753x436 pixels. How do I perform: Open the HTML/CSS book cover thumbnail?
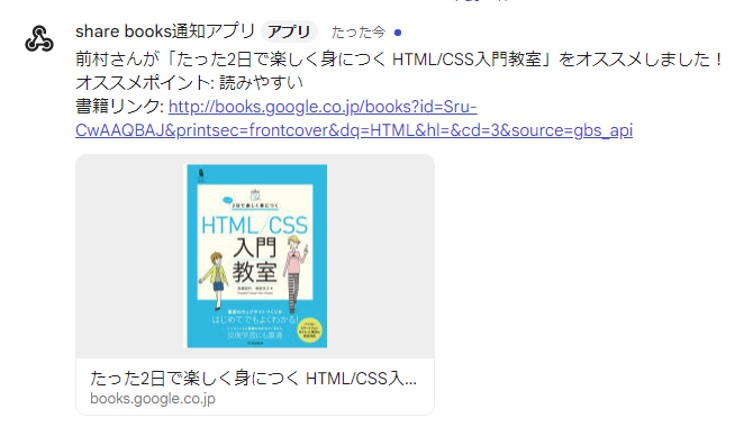[257, 256]
